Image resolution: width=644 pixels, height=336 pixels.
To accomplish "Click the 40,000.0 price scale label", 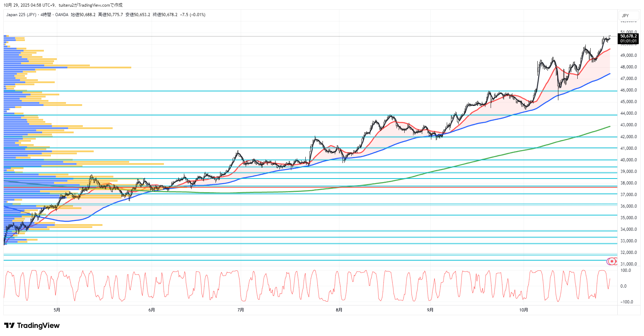I will [629, 160].
